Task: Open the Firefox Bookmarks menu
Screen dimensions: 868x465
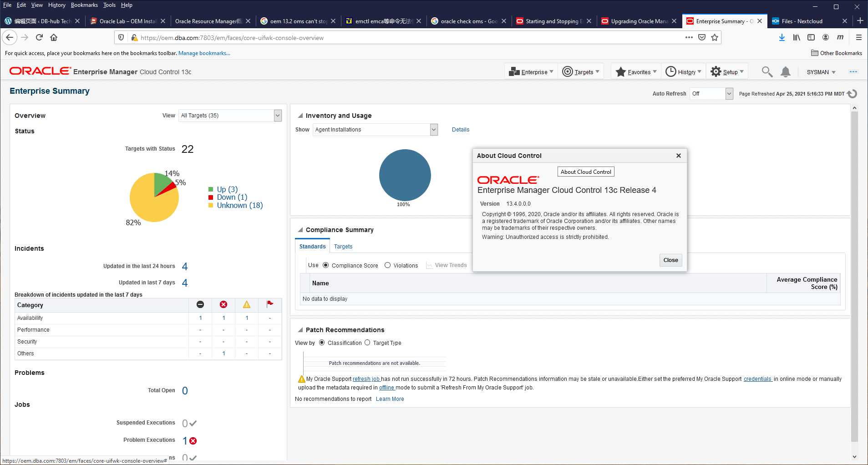Action: [84, 5]
